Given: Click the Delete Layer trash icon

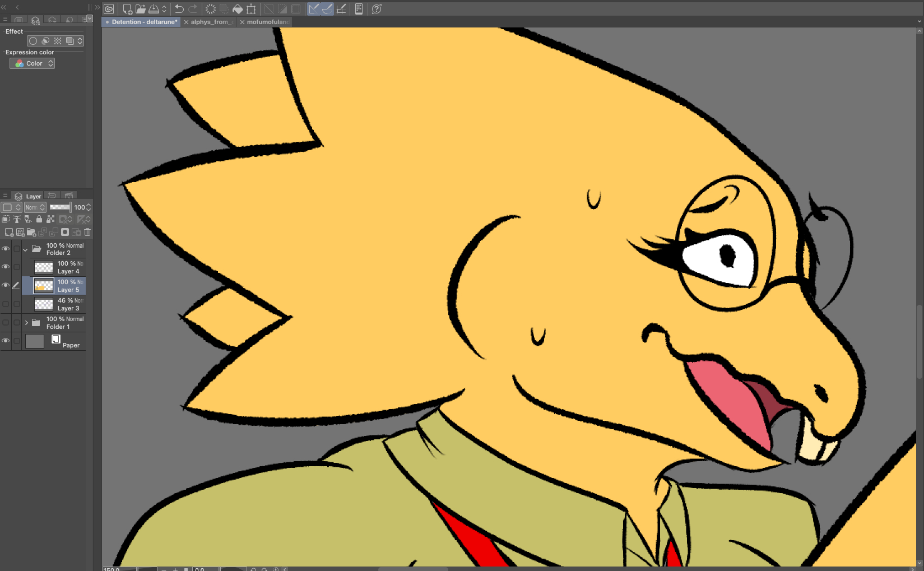Looking at the screenshot, I should click(87, 232).
